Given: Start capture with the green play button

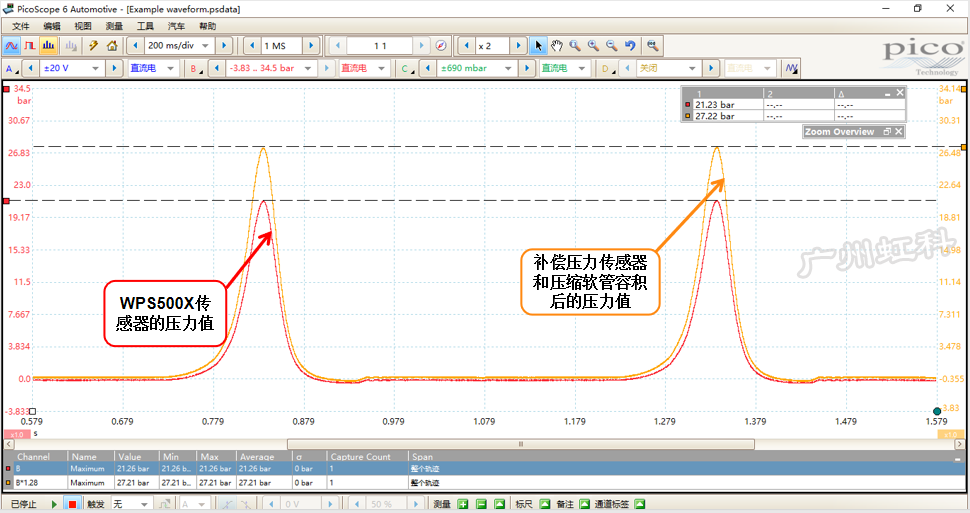Looking at the screenshot, I should point(54,504).
